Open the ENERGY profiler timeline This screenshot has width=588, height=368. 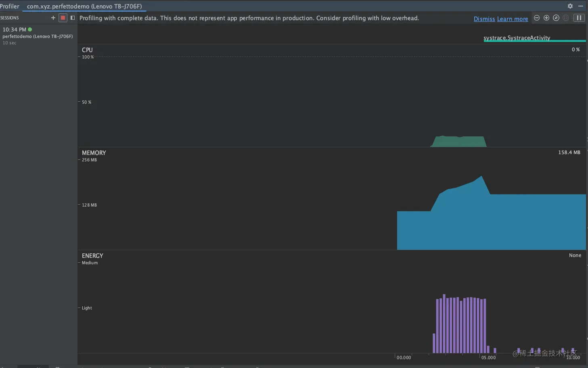point(332,301)
